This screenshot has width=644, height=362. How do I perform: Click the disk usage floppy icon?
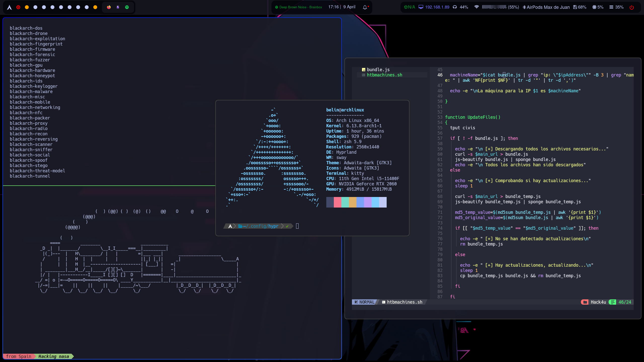pos(575,7)
